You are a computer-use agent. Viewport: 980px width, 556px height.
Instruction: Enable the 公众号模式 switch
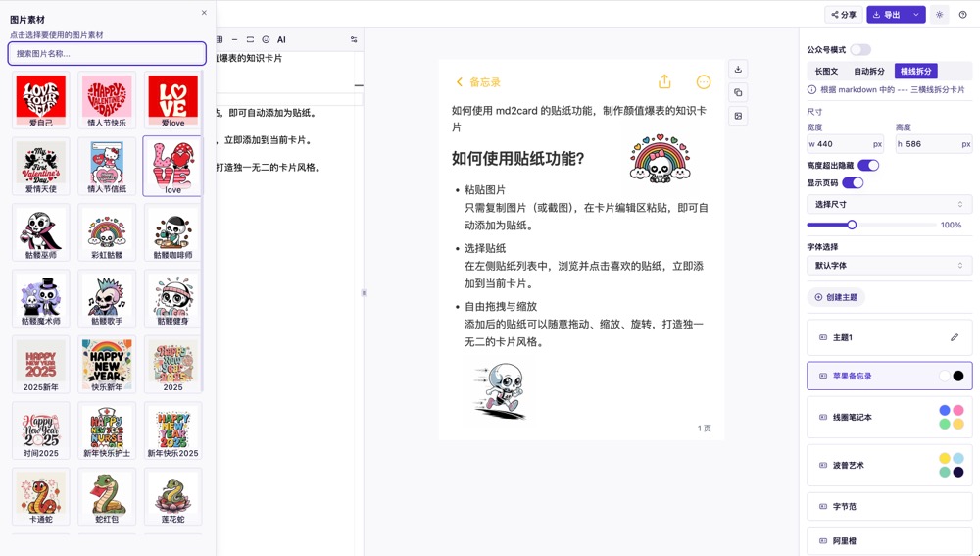click(x=859, y=50)
